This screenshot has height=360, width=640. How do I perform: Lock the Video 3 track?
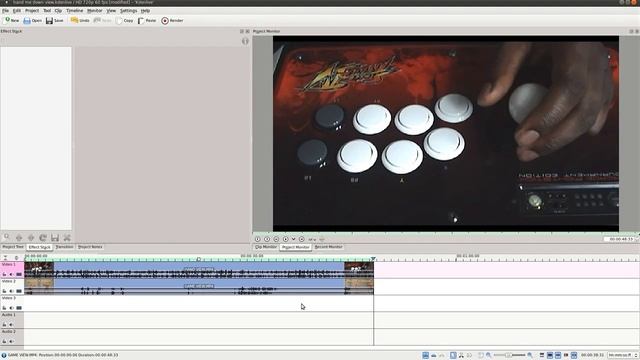click(4, 308)
